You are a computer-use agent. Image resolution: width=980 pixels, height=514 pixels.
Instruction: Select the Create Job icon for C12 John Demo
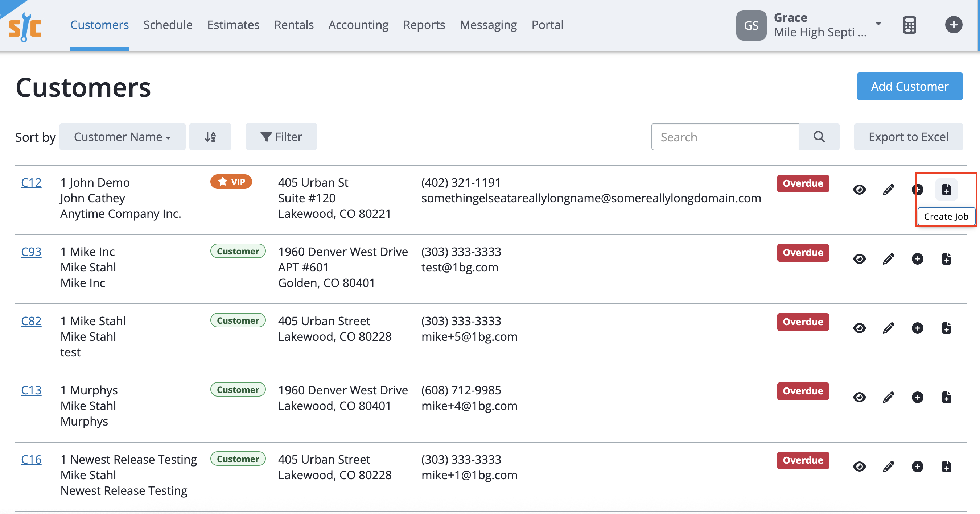click(x=946, y=189)
